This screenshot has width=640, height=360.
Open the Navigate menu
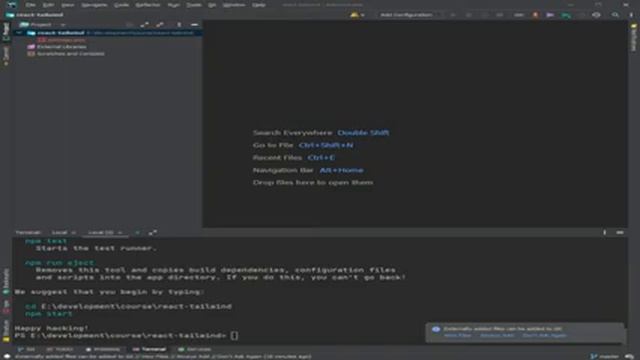[x=94, y=5]
